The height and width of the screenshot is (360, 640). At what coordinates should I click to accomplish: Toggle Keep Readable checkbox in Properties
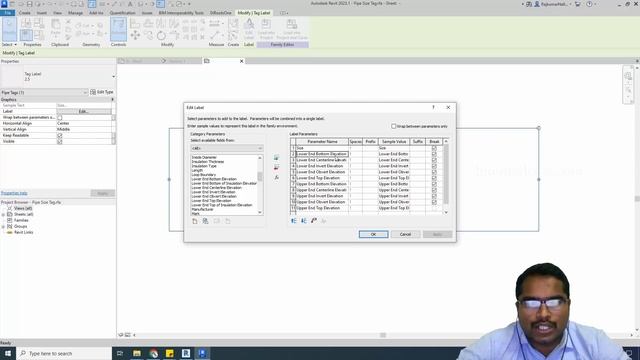[x=60, y=136]
